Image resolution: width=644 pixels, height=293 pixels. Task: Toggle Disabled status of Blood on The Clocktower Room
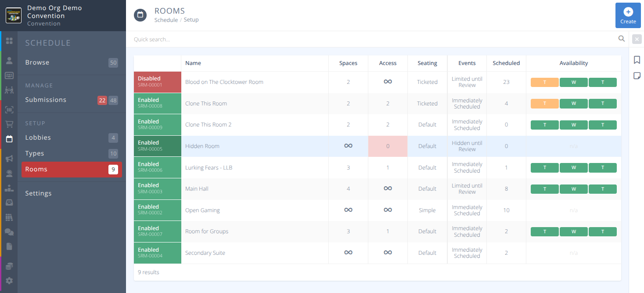pos(157,82)
